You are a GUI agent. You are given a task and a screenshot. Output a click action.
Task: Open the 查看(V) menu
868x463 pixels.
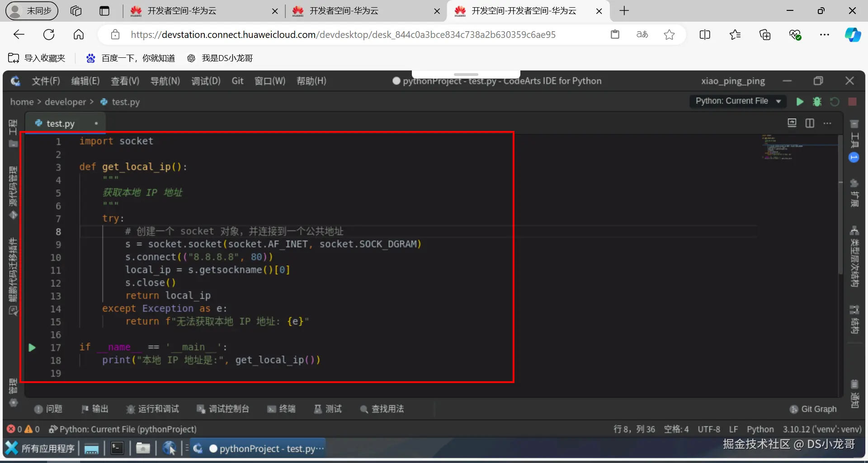(125, 81)
